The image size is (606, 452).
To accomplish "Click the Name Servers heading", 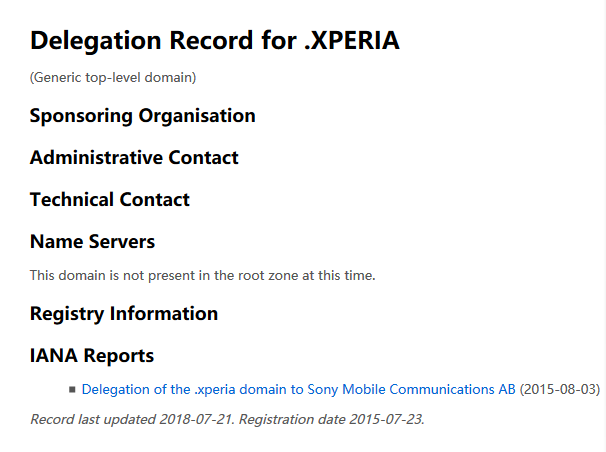I will pos(92,241).
